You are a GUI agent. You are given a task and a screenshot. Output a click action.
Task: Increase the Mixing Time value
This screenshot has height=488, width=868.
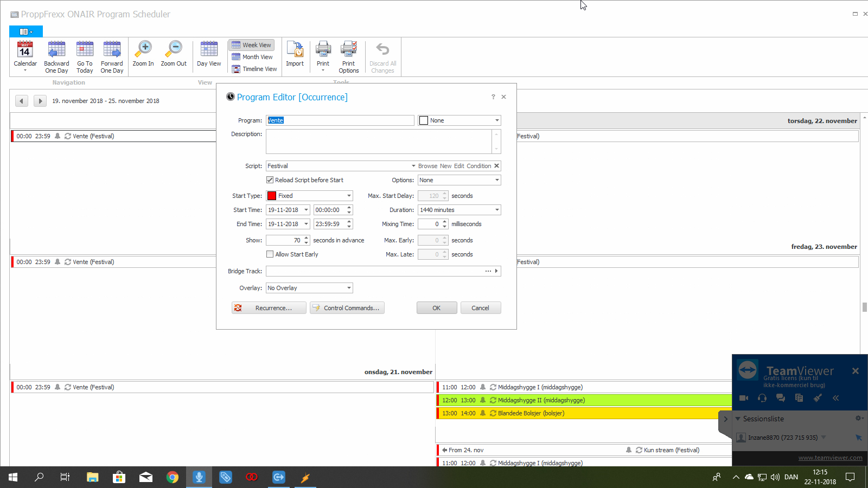click(445, 221)
